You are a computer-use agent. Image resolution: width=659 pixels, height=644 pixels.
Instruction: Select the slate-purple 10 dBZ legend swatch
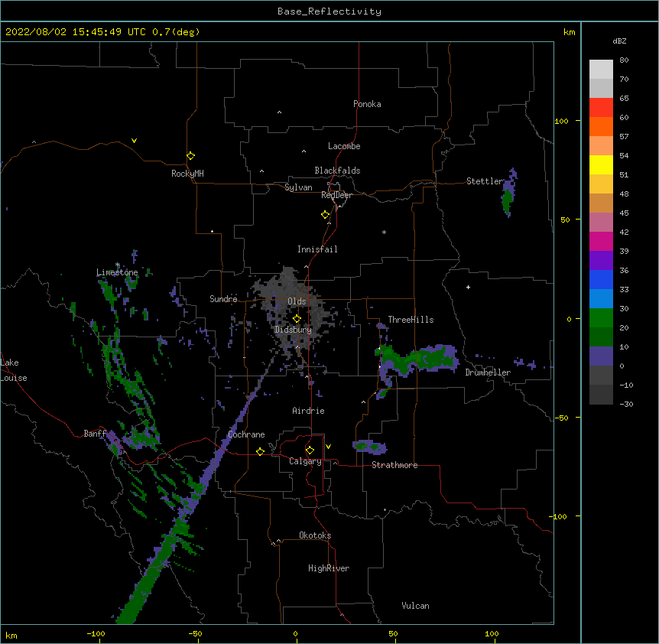tap(601, 356)
